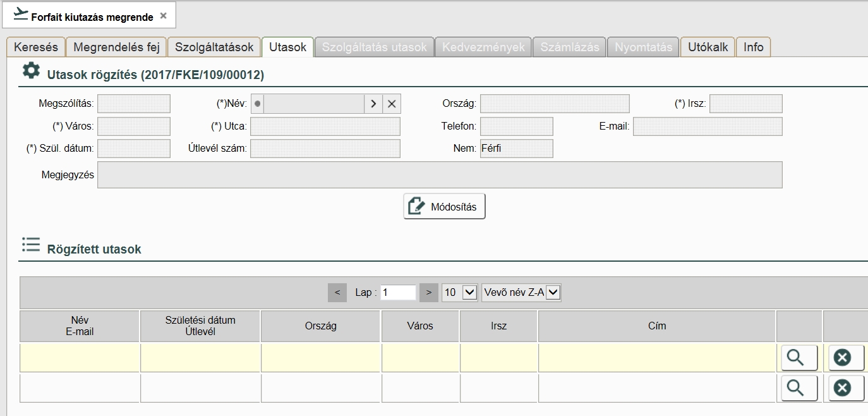The height and width of the screenshot is (416, 868).
Task: Go to next page in passenger list
Action: tap(428, 292)
